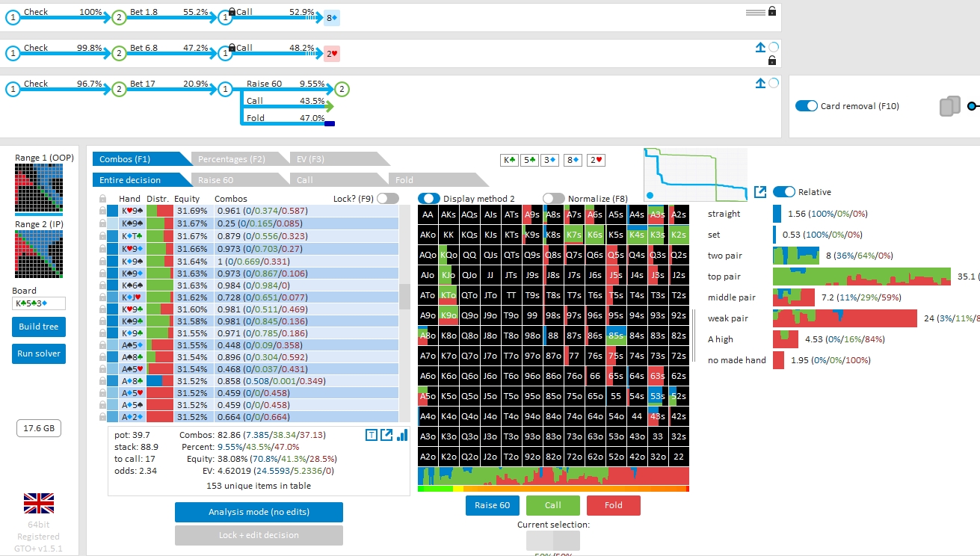Image resolution: width=980 pixels, height=556 pixels.
Task: Click upload arrow on the Bet 17 row
Action: (x=760, y=84)
